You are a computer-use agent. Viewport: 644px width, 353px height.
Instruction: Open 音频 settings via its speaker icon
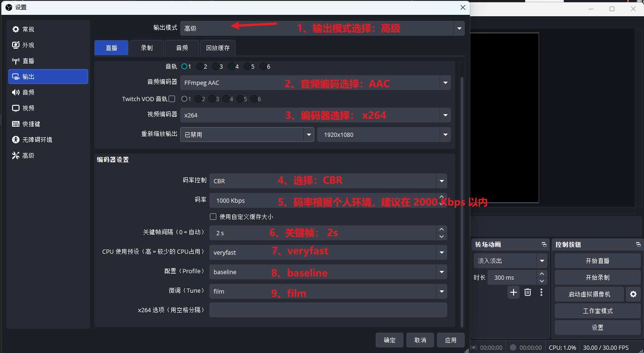(16, 92)
